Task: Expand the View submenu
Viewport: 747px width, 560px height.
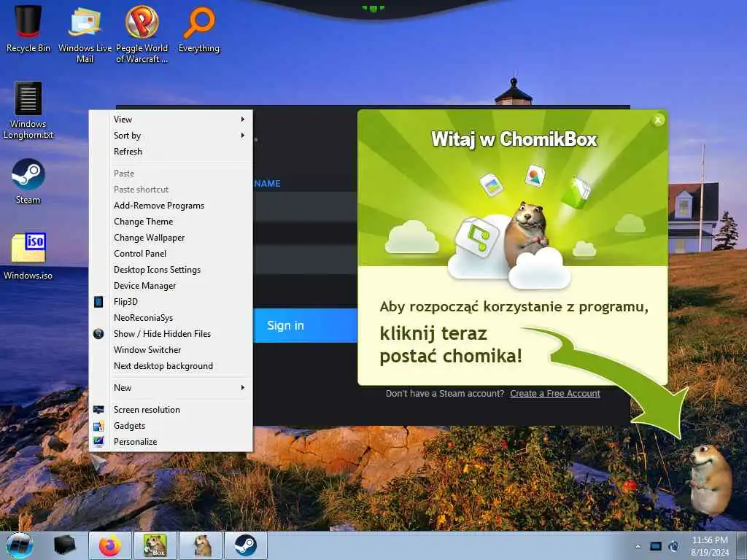Action: (171, 120)
